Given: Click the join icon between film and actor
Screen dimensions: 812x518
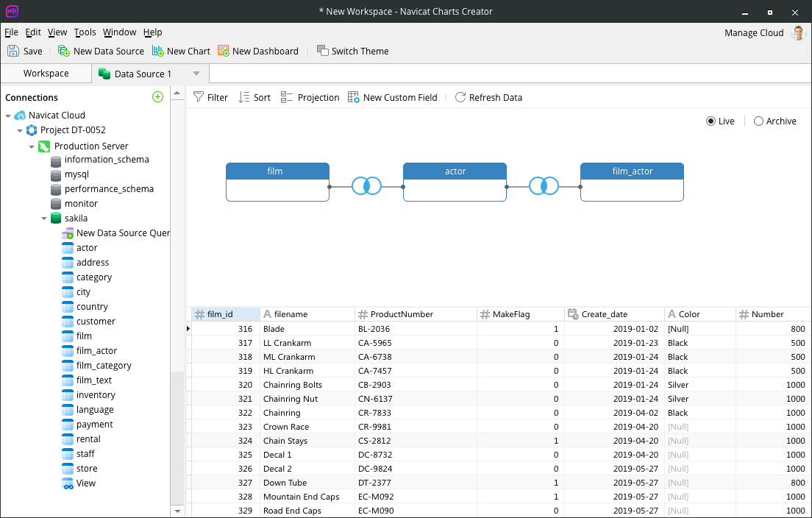Looking at the screenshot, I should point(366,185).
